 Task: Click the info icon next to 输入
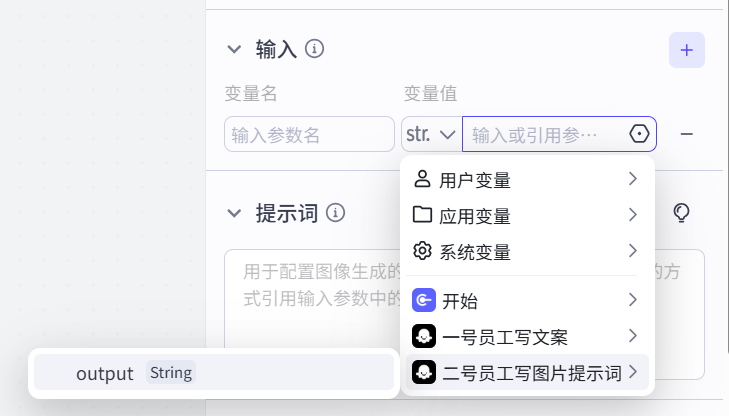(x=314, y=48)
